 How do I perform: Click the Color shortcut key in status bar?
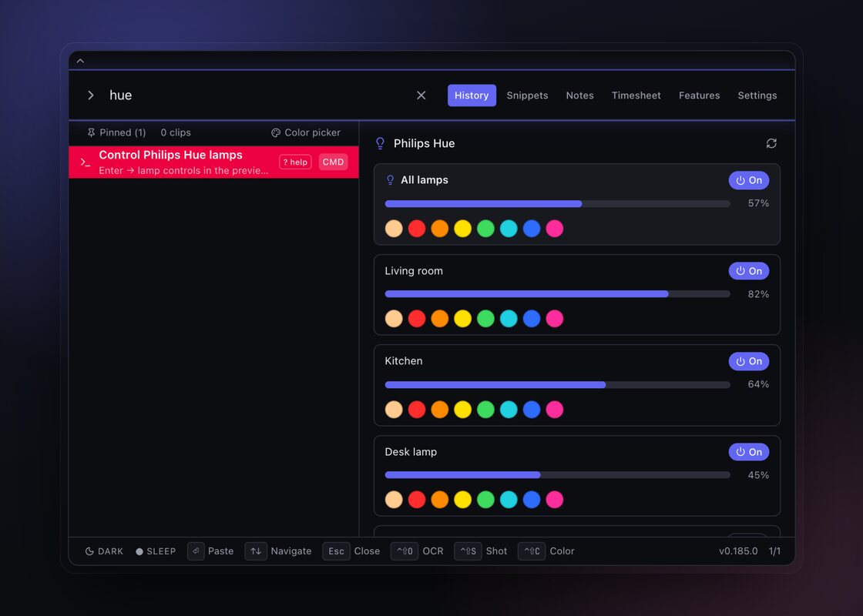pyautogui.click(x=532, y=551)
